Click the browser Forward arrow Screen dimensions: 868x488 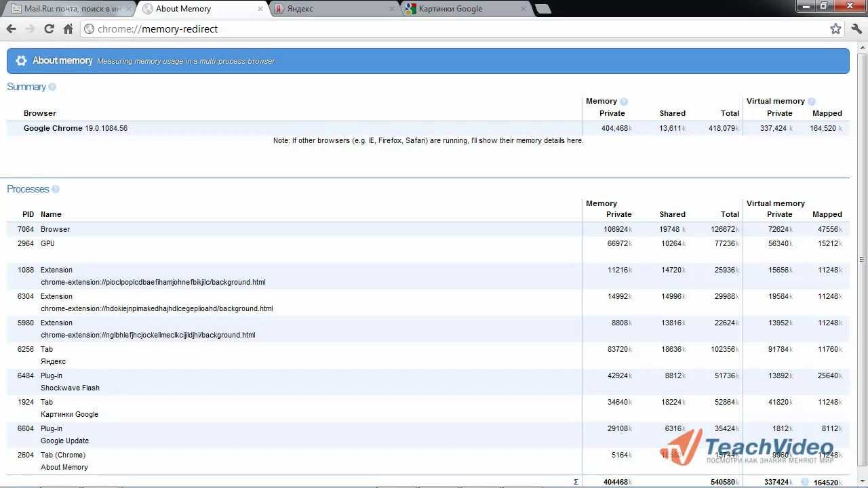pos(30,29)
